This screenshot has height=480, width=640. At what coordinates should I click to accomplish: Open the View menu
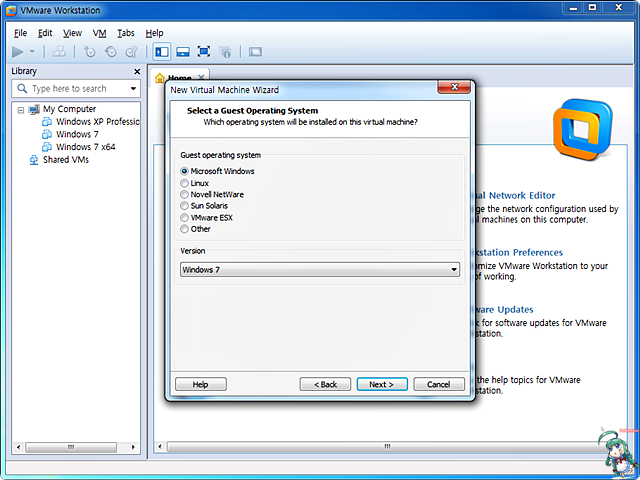pos(72,33)
